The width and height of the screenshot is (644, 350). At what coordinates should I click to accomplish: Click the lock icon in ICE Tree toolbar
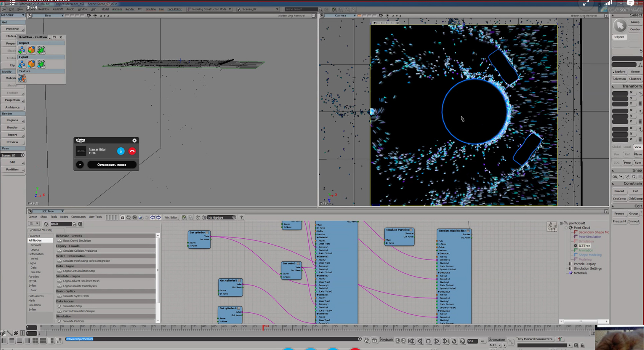click(x=123, y=218)
